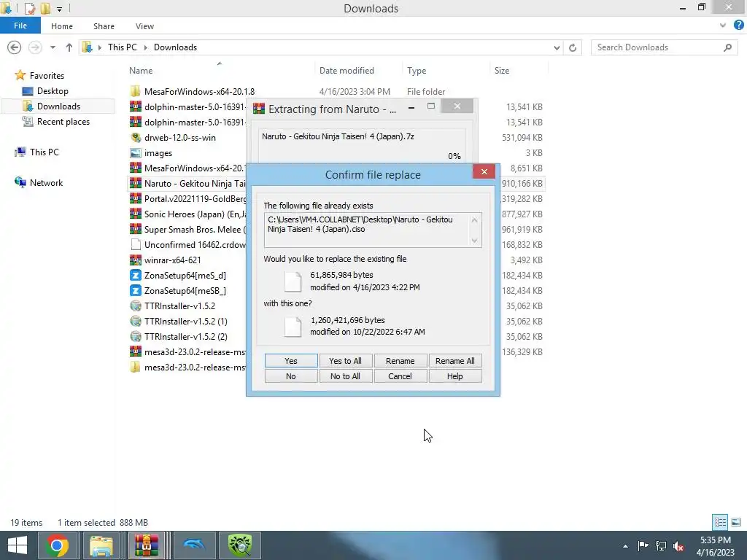
Task: Sort files by the Name column header
Action: coord(141,71)
